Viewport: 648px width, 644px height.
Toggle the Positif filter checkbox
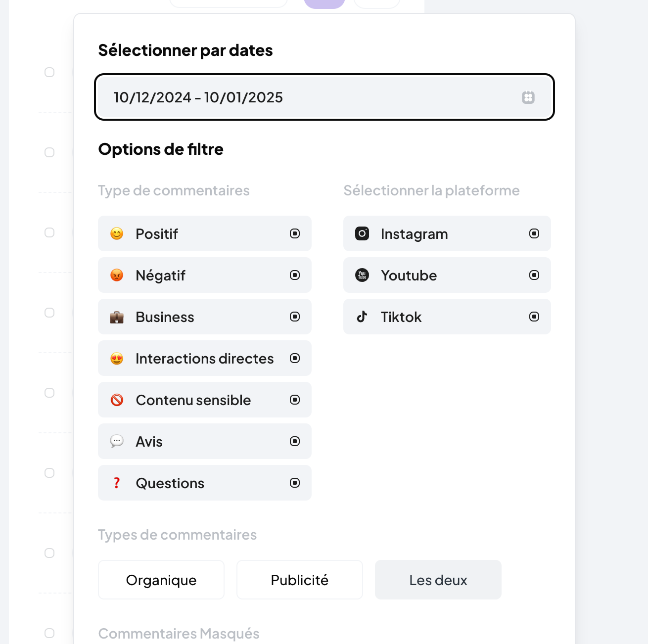coord(295,233)
